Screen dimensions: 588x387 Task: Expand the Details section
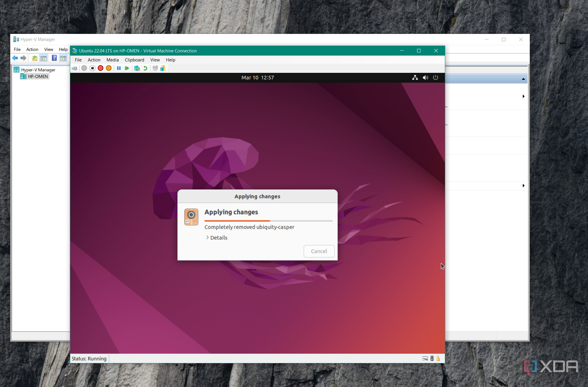click(x=217, y=238)
